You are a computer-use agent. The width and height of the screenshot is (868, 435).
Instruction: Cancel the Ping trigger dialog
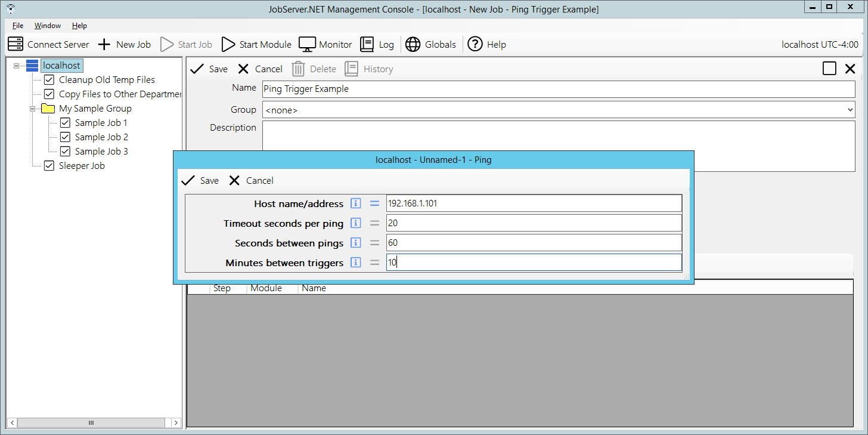coord(251,180)
